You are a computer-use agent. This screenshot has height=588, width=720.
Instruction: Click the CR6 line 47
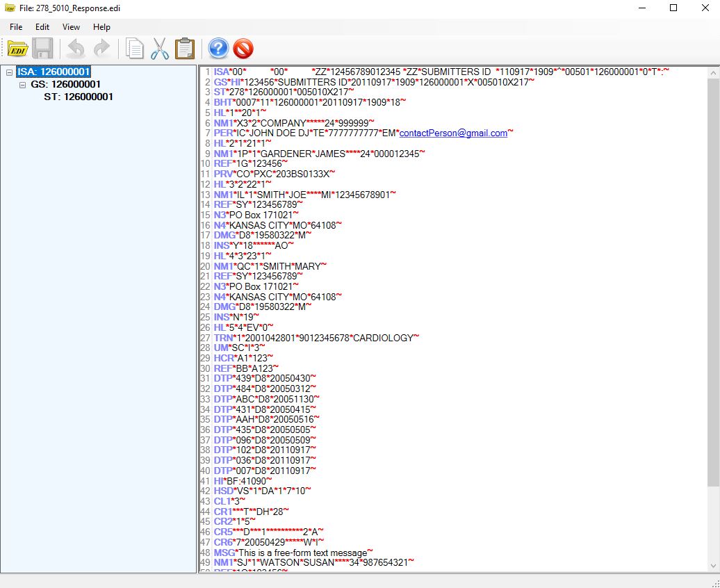pyautogui.click(x=269, y=542)
